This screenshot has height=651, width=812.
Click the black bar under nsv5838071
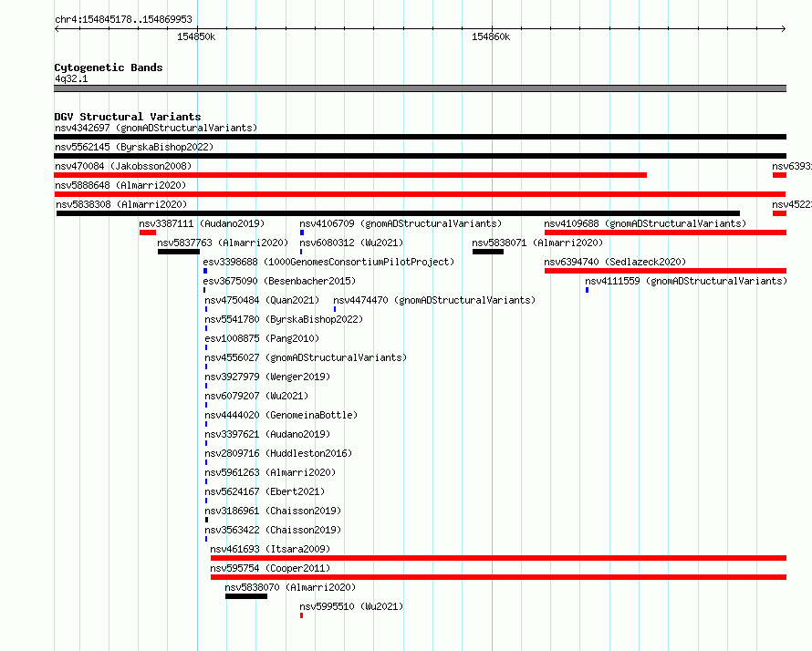click(x=488, y=252)
